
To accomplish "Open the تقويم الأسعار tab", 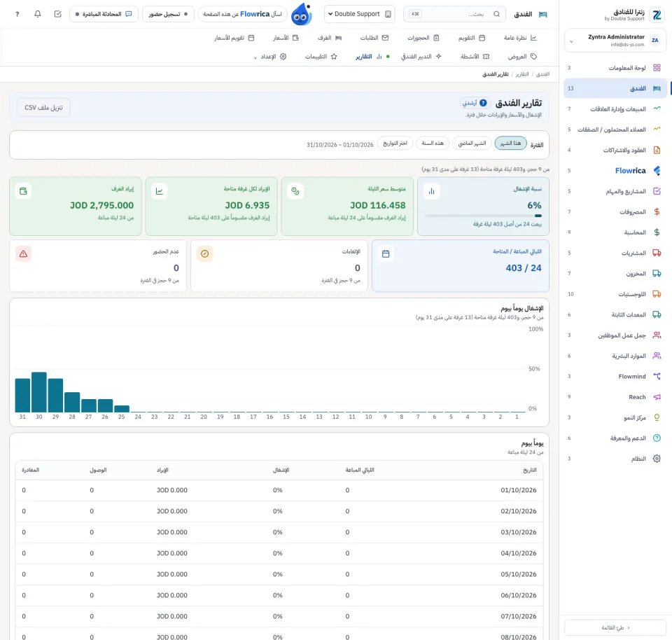I will [234, 38].
